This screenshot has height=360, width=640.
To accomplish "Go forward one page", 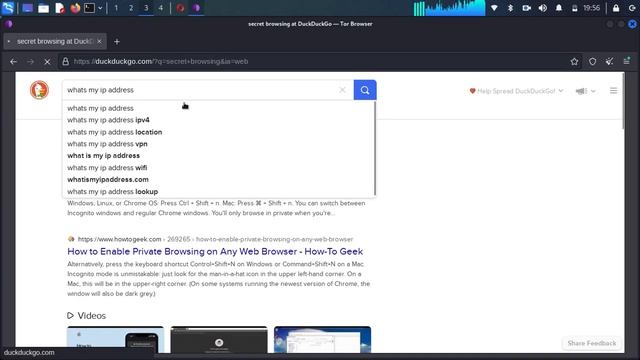I will tap(30, 62).
